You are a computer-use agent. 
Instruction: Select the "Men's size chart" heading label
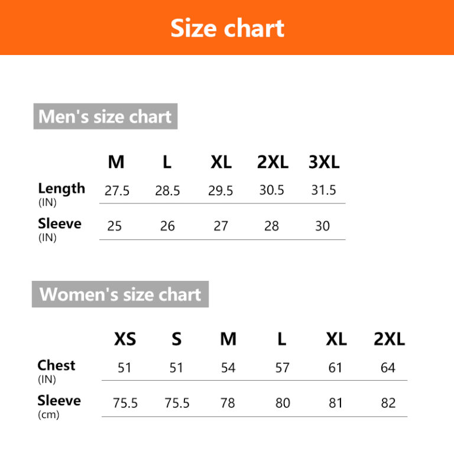click(105, 116)
